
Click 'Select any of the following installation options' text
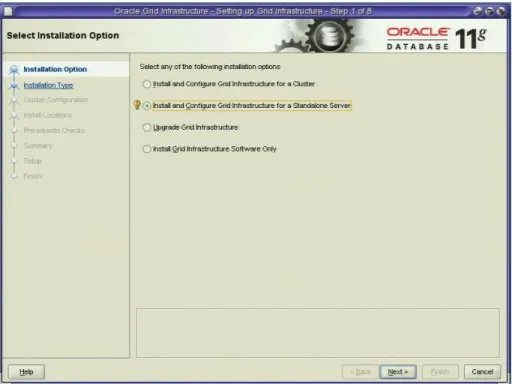[210, 67]
